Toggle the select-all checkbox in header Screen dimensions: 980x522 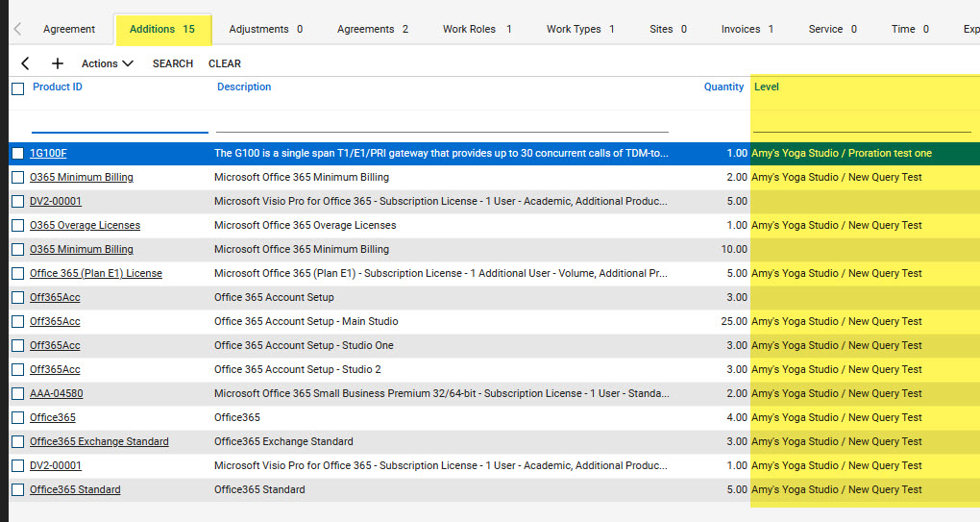pos(18,88)
